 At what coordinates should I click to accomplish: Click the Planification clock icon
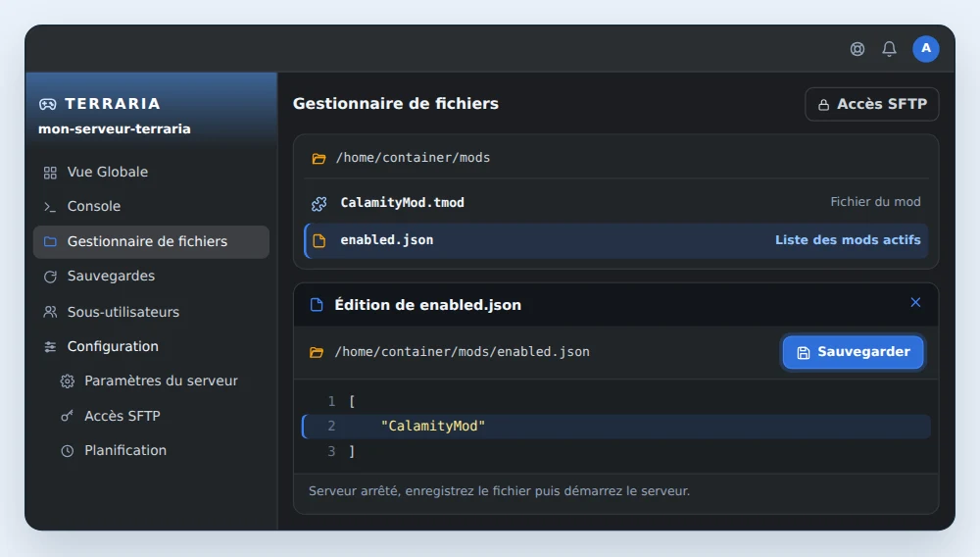click(67, 451)
